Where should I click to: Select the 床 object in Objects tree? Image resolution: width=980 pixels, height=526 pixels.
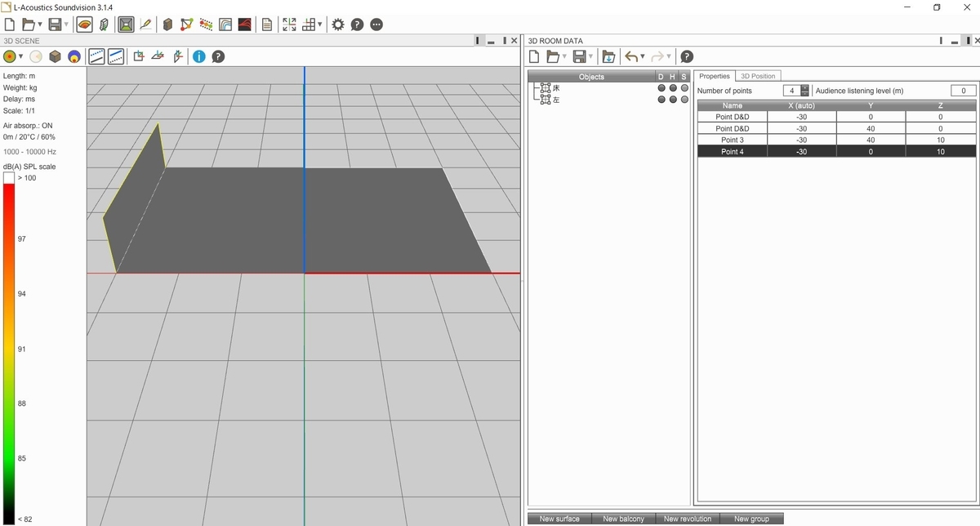(556, 87)
